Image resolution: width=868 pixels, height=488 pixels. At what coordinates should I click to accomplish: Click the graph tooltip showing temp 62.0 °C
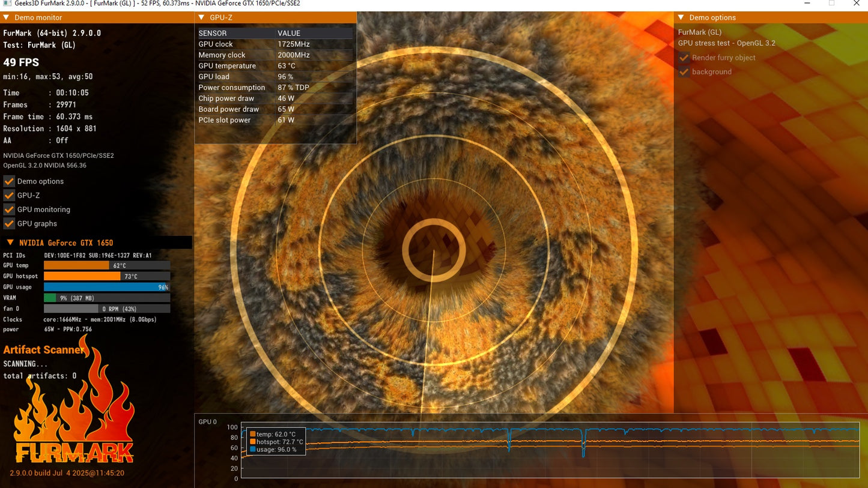(276, 442)
